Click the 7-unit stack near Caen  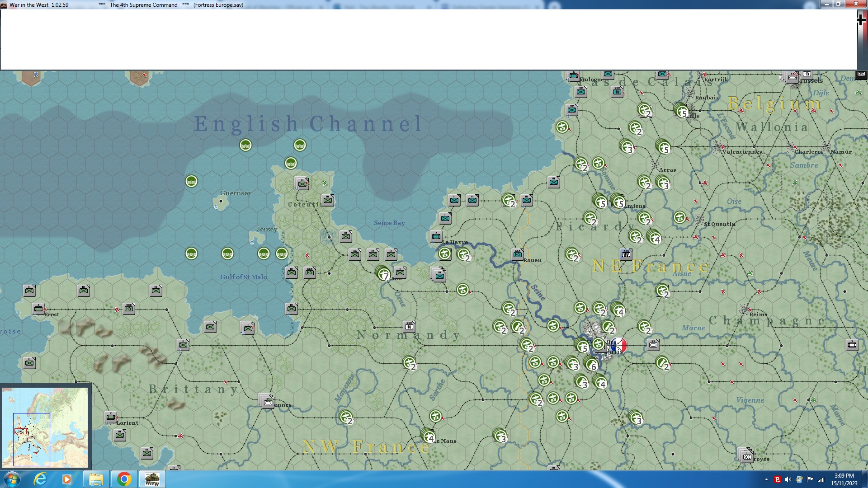[x=383, y=274]
